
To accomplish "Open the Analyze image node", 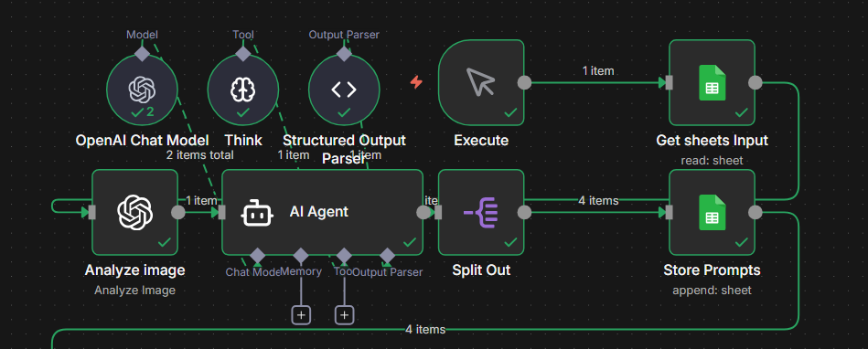I will pyautogui.click(x=134, y=212).
